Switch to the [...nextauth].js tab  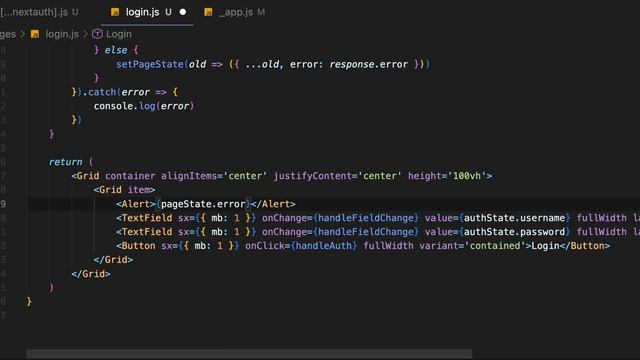click(39, 12)
